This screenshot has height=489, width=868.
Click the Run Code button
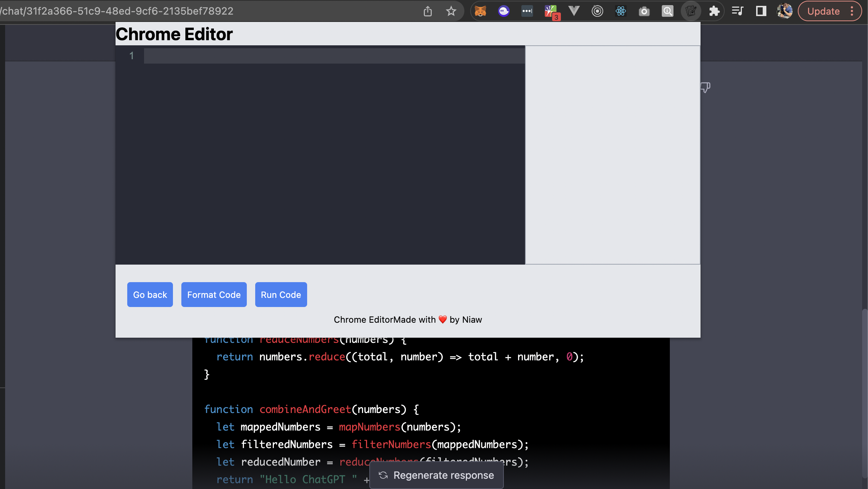pos(281,295)
